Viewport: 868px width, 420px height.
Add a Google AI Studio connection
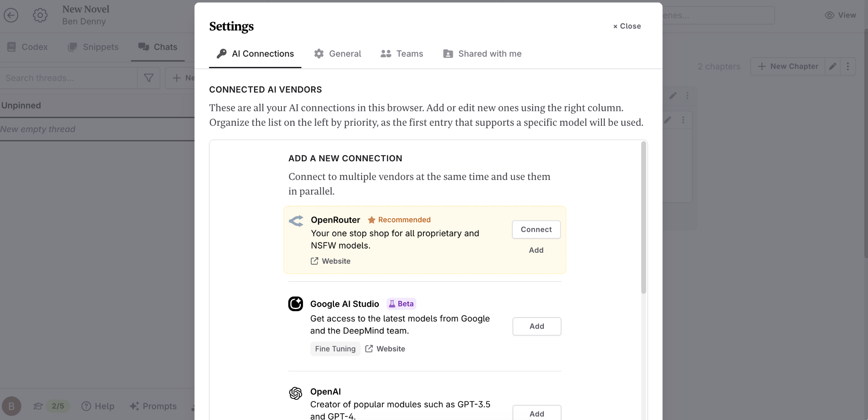(537, 326)
